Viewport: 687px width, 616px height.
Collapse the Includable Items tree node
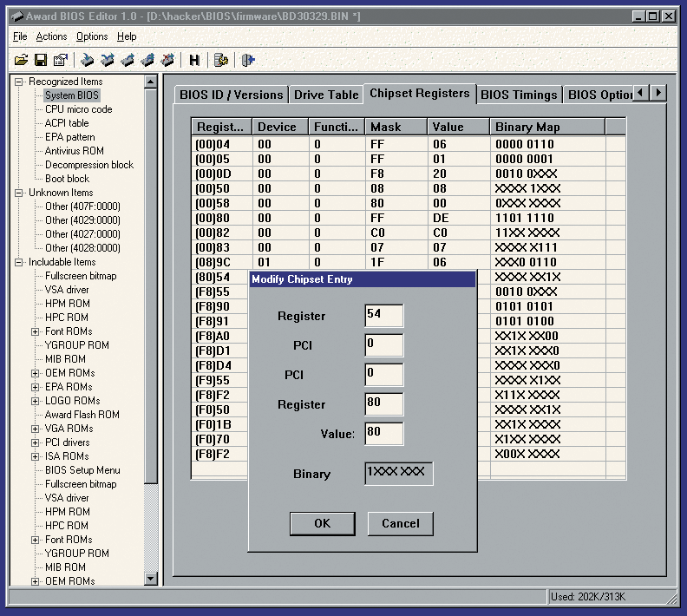(18, 262)
